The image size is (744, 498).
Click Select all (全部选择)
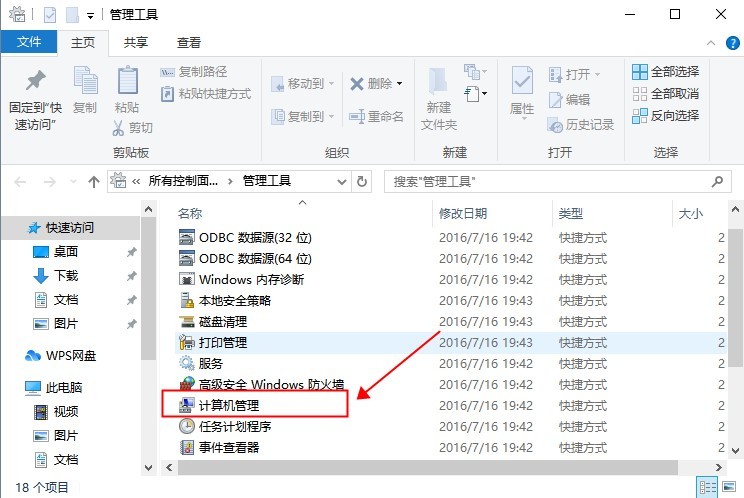(x=665, y=72)
